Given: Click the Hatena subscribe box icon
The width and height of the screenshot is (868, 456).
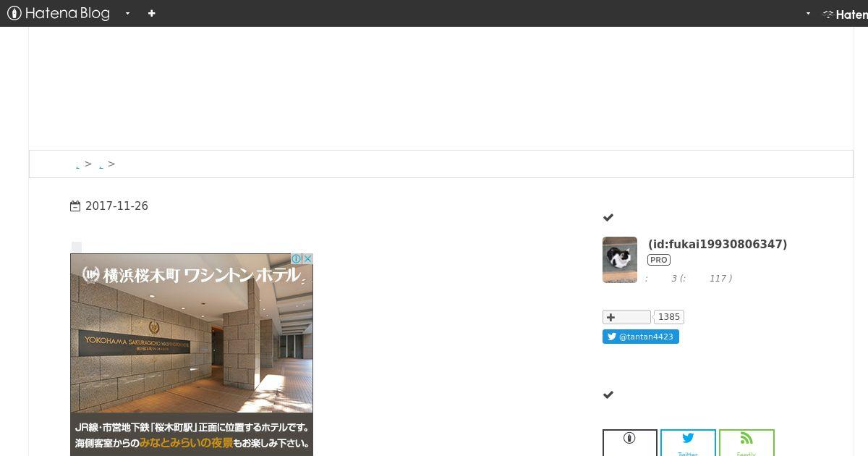Looking at the screenshot, I should pos(630,443).
